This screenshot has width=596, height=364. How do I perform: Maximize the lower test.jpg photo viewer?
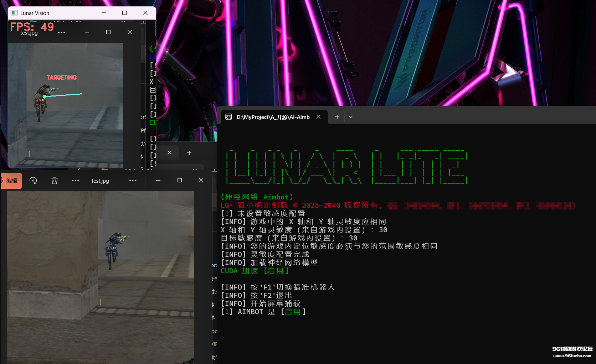(x=180, y=180)
